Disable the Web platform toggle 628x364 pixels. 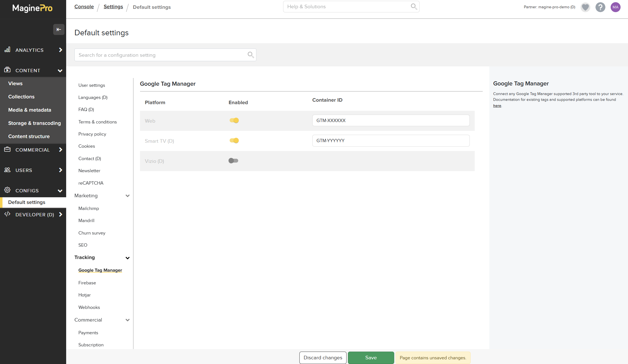click(234, 120)
